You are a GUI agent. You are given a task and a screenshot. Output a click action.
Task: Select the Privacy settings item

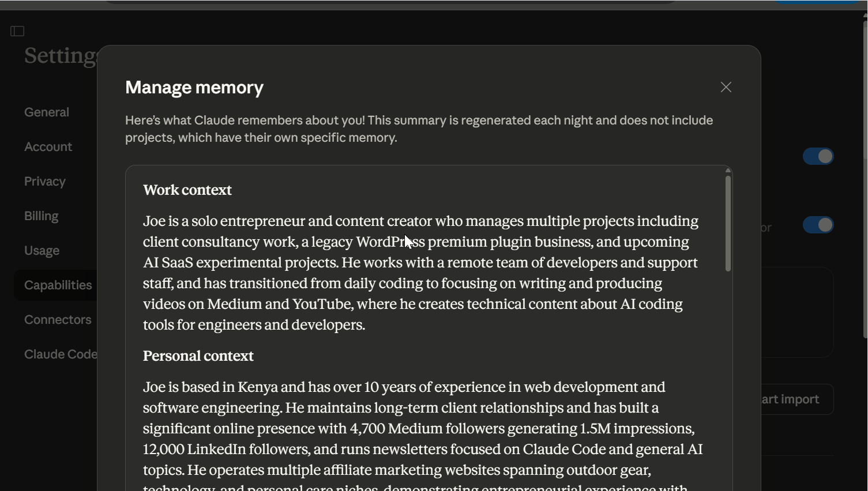(x=45, y=182)
